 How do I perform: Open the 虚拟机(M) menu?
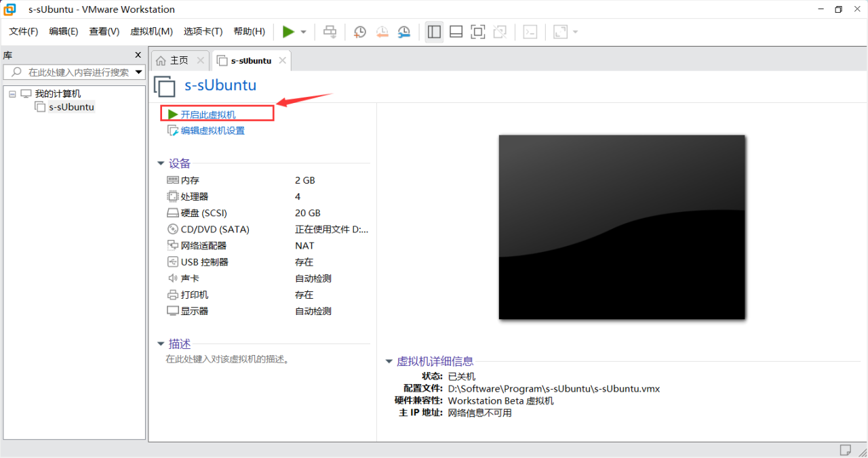click(x=151, y=32)
